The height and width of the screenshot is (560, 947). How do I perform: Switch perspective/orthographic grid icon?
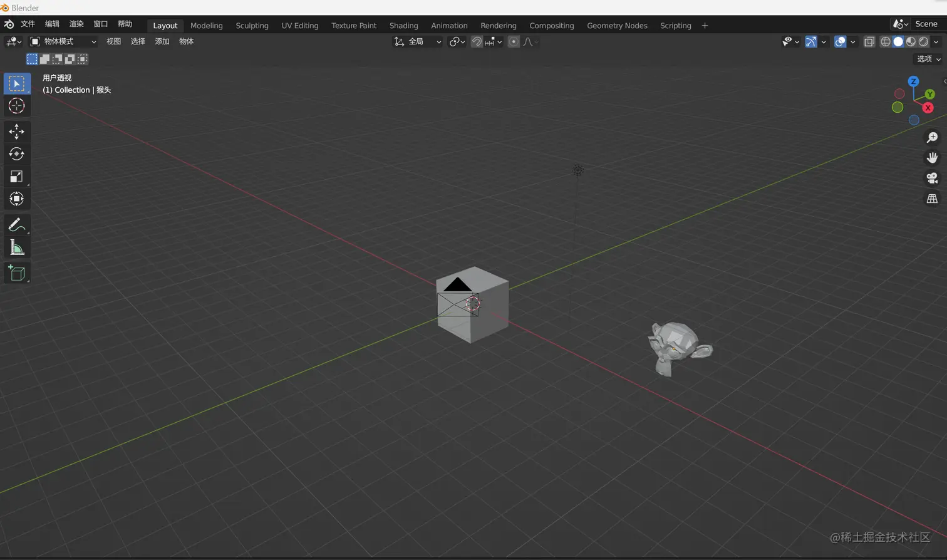[932, 199]
